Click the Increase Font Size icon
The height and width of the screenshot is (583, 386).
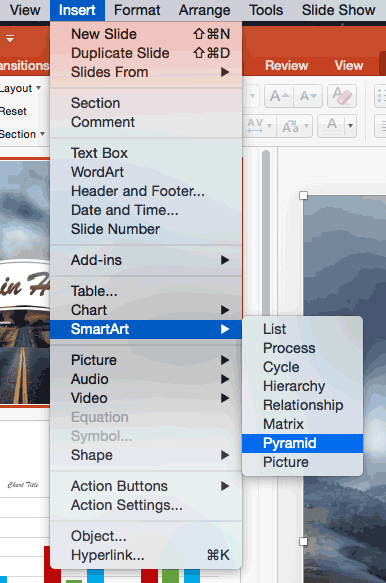(x=279, y=96)
